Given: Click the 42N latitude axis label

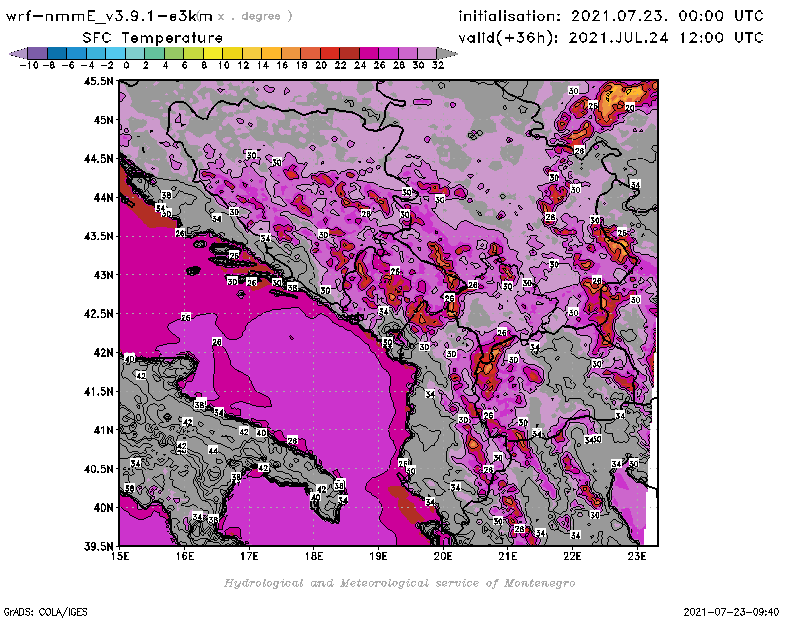Looking at the screenshot, I should (103, 352).
